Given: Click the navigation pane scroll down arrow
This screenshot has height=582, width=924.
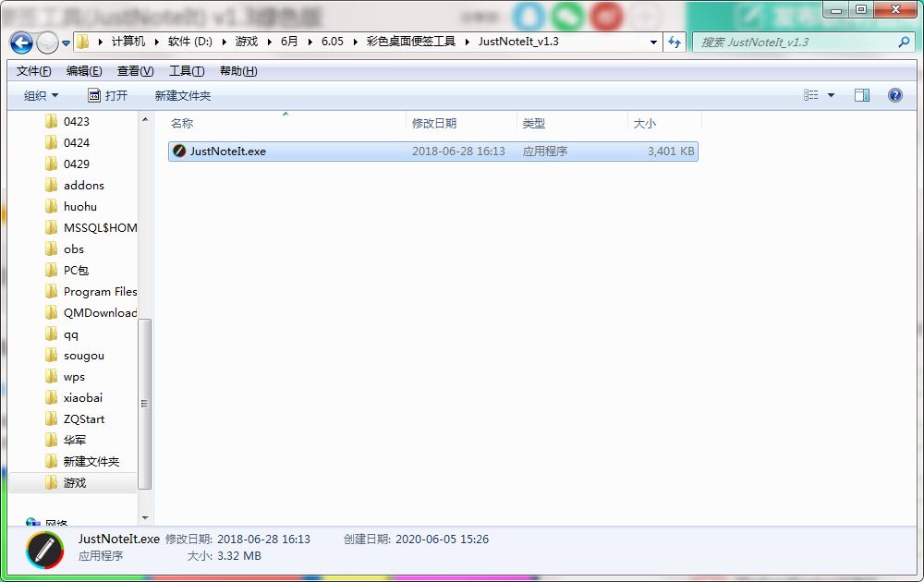Looking at the screenshot, I should [x=145, y=518].
